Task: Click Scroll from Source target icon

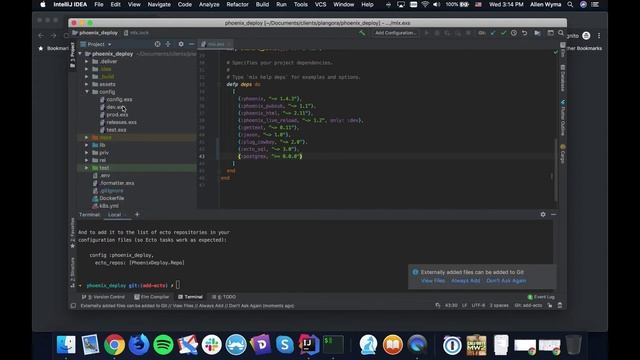Action: pos(158,44)
